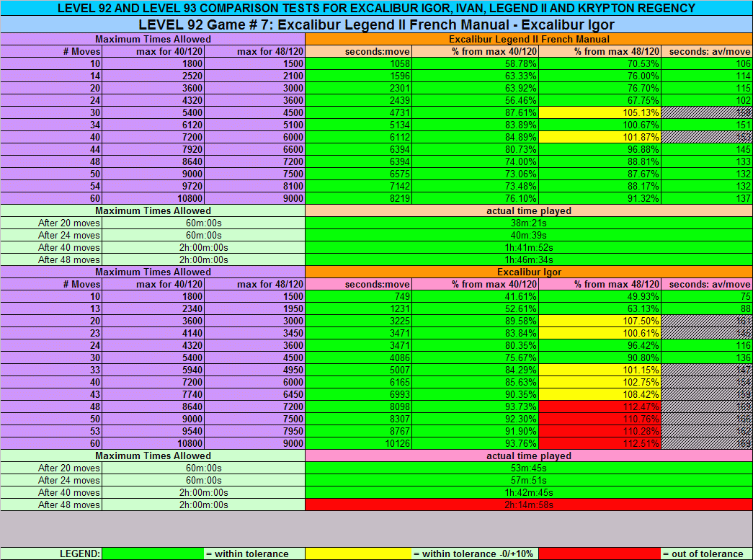Select the 6112 seconds cell

click(x=358, y=138)
